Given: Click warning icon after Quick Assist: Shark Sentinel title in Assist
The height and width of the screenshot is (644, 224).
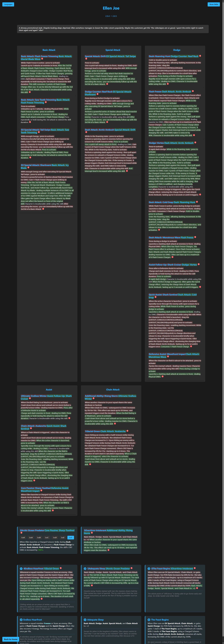Looking at the screenshot, I should [31, 428].
